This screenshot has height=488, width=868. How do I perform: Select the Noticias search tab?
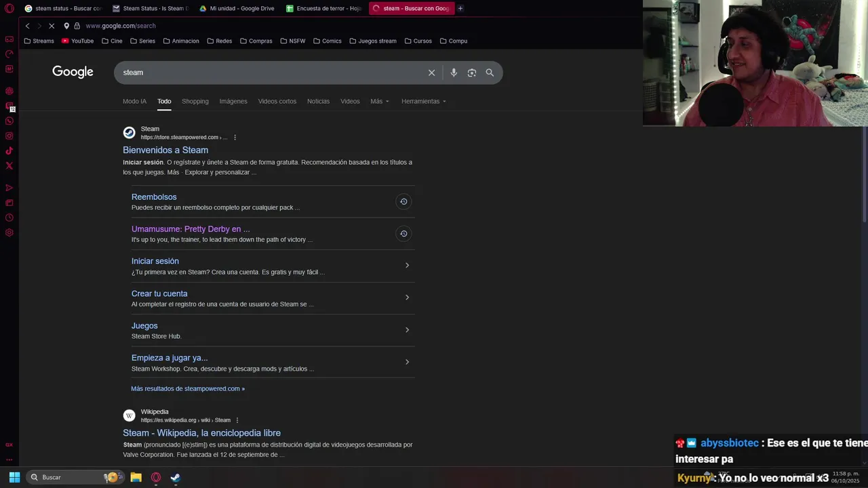coord(318,101)
